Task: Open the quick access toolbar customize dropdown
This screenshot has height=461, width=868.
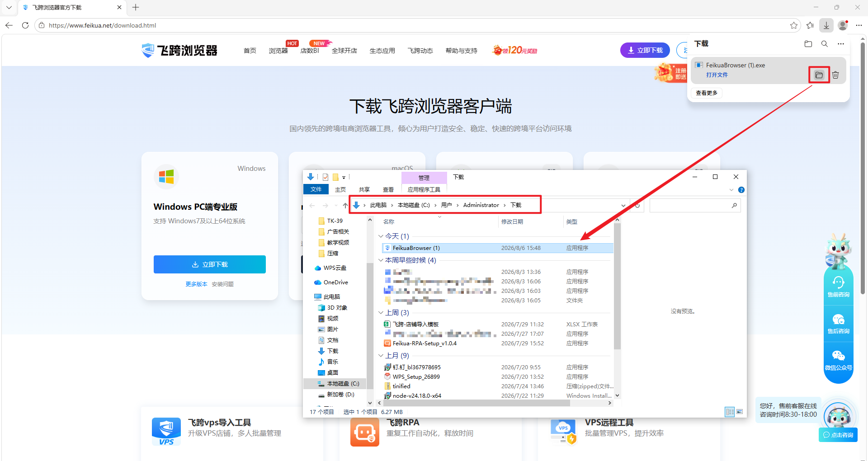Action: pyautogui.click(x=344, y=178)
